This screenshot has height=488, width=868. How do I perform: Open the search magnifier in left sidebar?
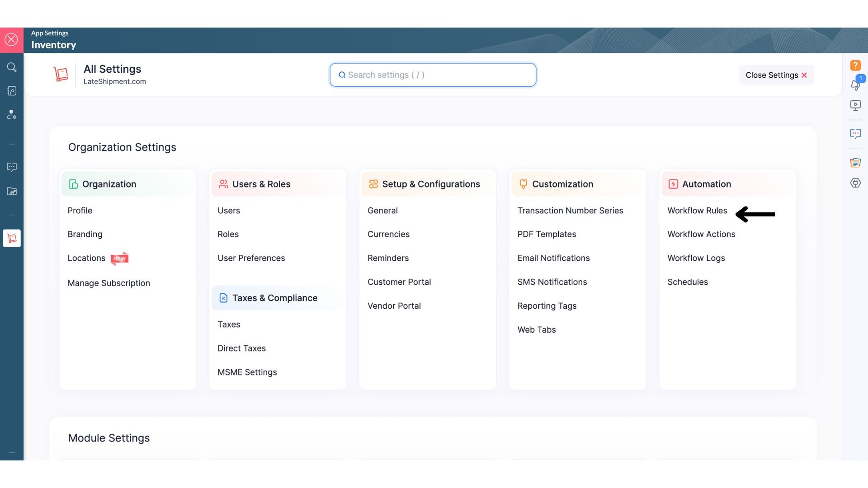[x=12, y=67]
